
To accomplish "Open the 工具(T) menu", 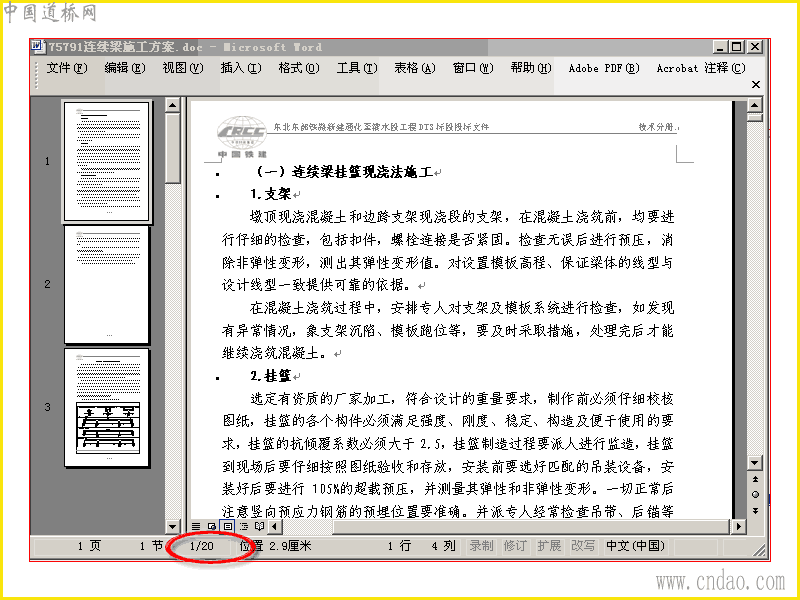I will point(357,68).
